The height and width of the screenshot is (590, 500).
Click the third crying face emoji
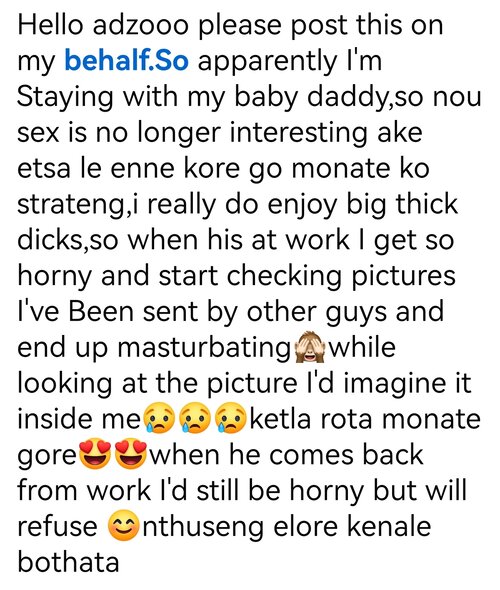(230, 418)
